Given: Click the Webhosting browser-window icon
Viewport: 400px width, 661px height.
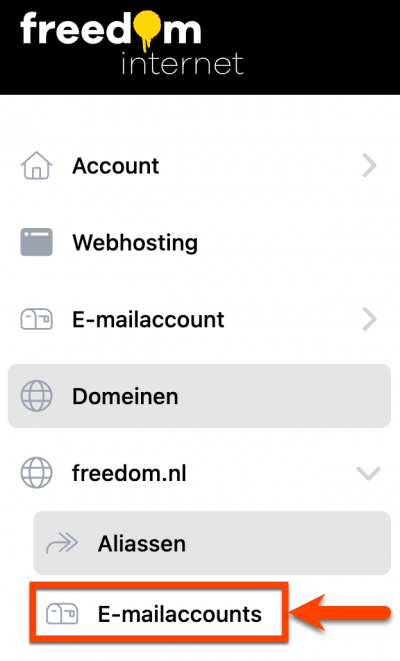Looking at the screenshot, I should click(36, 242).
